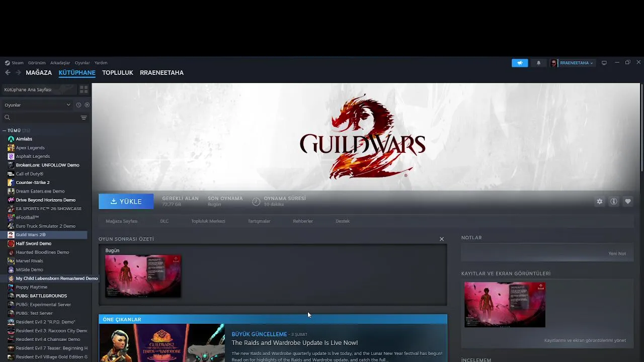Open the RRAENEETAHA account dropdown
This screenshot has width=644, height=362.
576,63
